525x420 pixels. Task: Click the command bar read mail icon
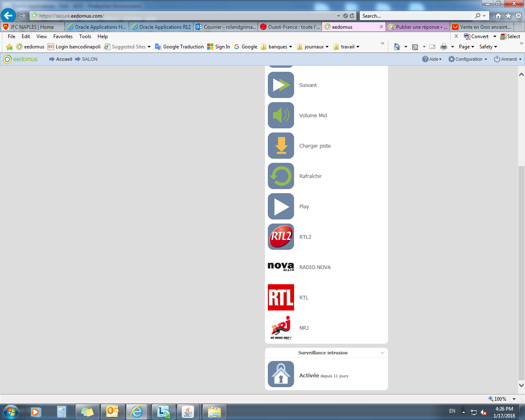tap(432, 47)
